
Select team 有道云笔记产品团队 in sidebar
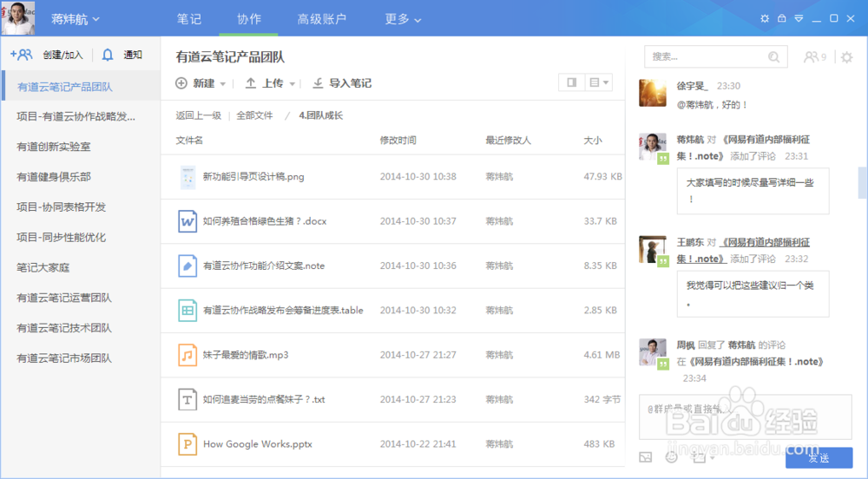(81, 86)
